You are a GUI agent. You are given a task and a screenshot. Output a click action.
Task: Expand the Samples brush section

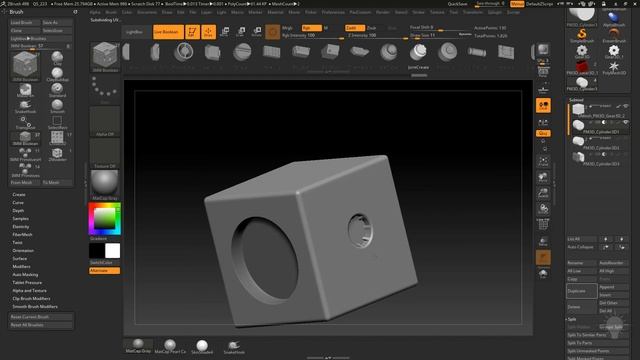[x=20, y=219]
